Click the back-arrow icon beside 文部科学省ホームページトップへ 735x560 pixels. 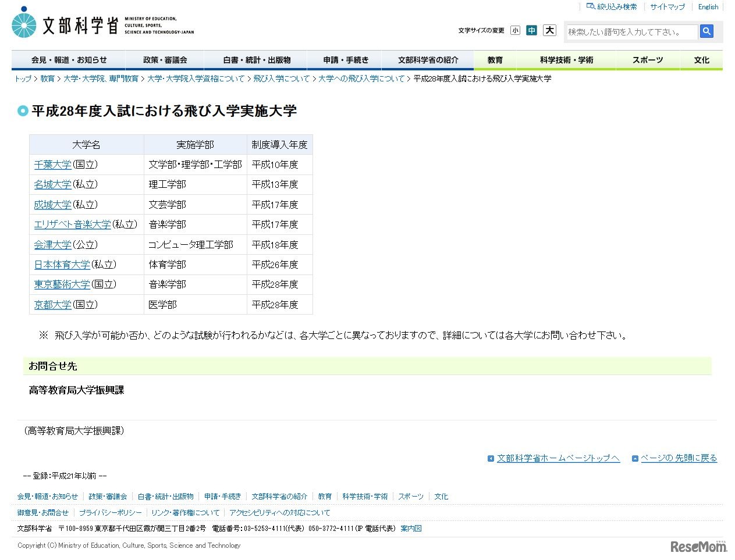pos(491,458)
